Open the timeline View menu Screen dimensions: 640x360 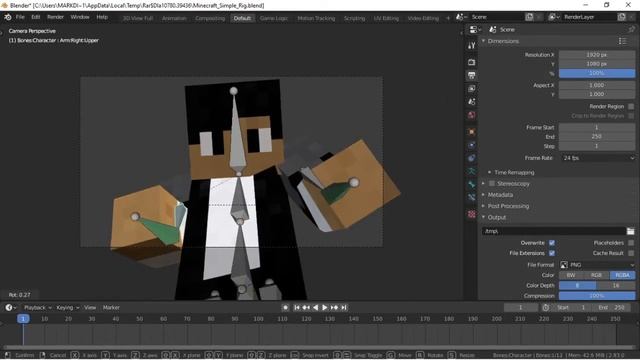[90, 307]
